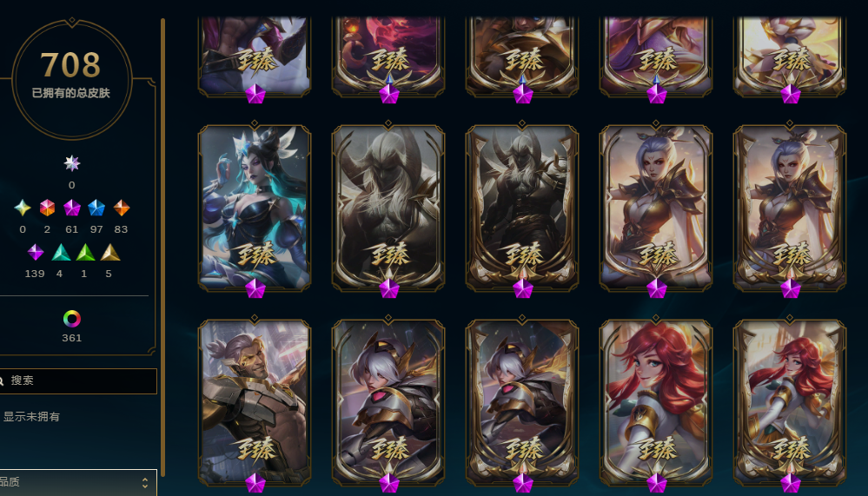The height and width of the screenshot is (496, 868).
Task: Click the gold triangle gem showing 5
Action: point(109,252)
